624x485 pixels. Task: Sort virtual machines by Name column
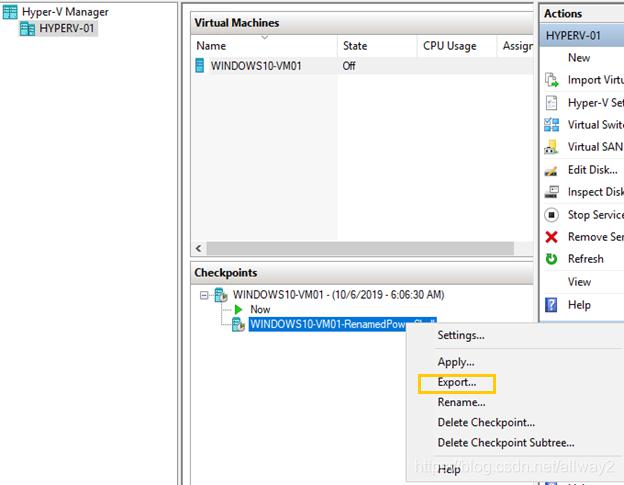(x=211, y=46)
